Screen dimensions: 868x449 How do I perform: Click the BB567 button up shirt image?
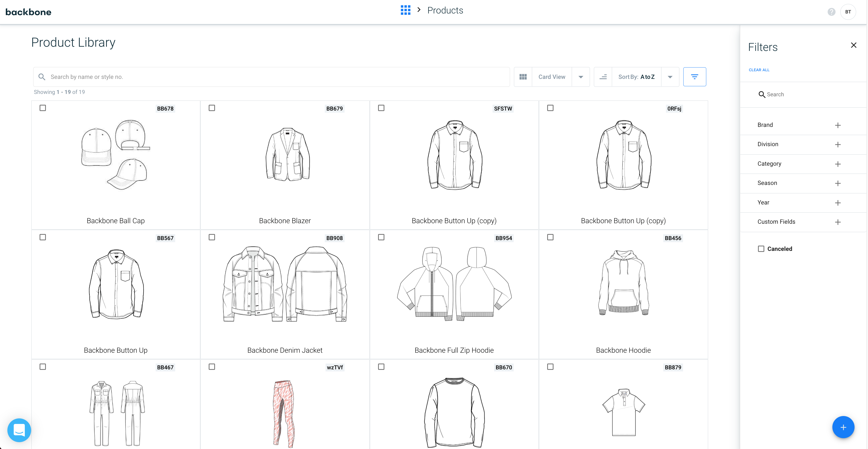(x=116, y=284)
